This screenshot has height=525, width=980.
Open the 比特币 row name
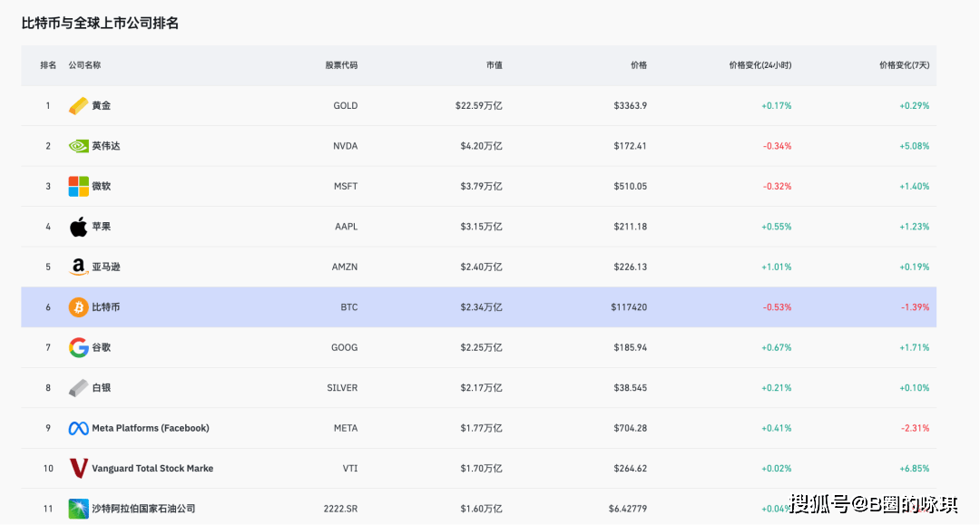(x=105, y=307)
